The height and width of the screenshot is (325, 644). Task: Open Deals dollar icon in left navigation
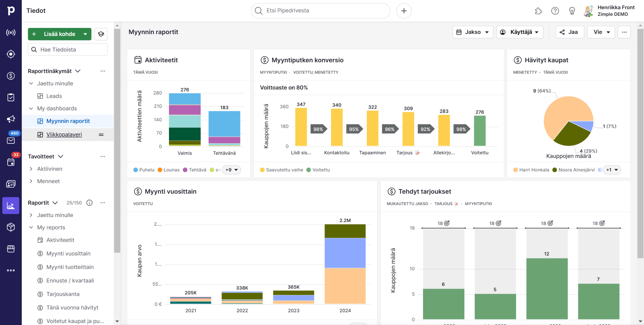click(11, 76)
